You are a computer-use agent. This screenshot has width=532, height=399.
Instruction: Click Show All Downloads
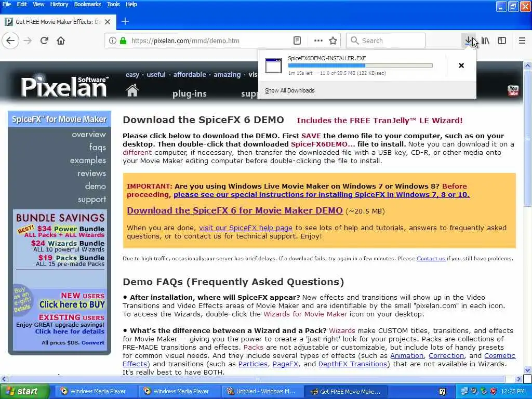point(290,90)
